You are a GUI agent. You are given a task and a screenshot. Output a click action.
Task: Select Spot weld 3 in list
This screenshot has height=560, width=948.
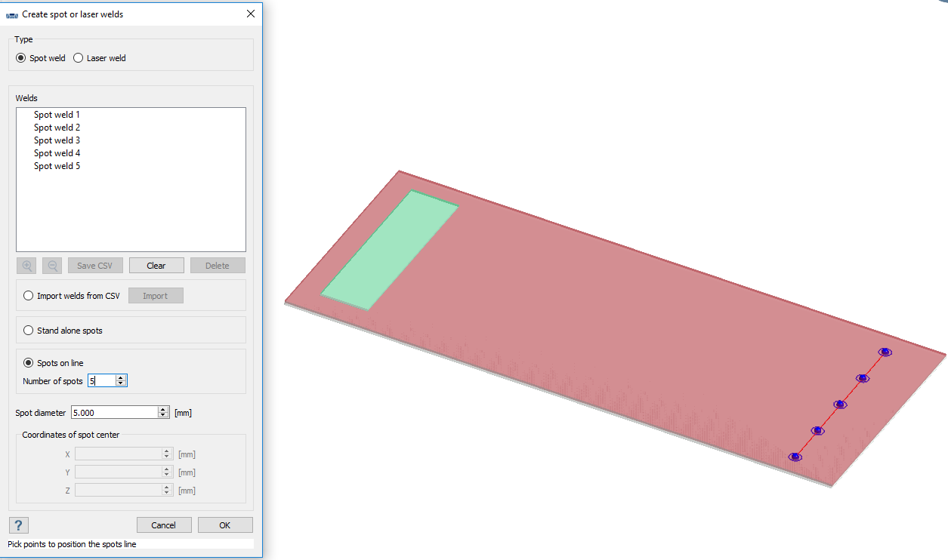[x=57, y=140]
